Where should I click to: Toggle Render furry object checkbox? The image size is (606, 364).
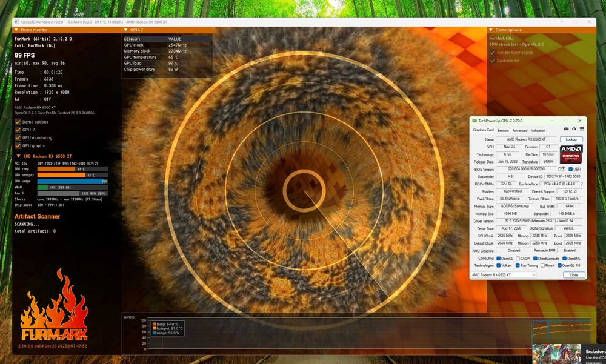click(x=492, y=53)
